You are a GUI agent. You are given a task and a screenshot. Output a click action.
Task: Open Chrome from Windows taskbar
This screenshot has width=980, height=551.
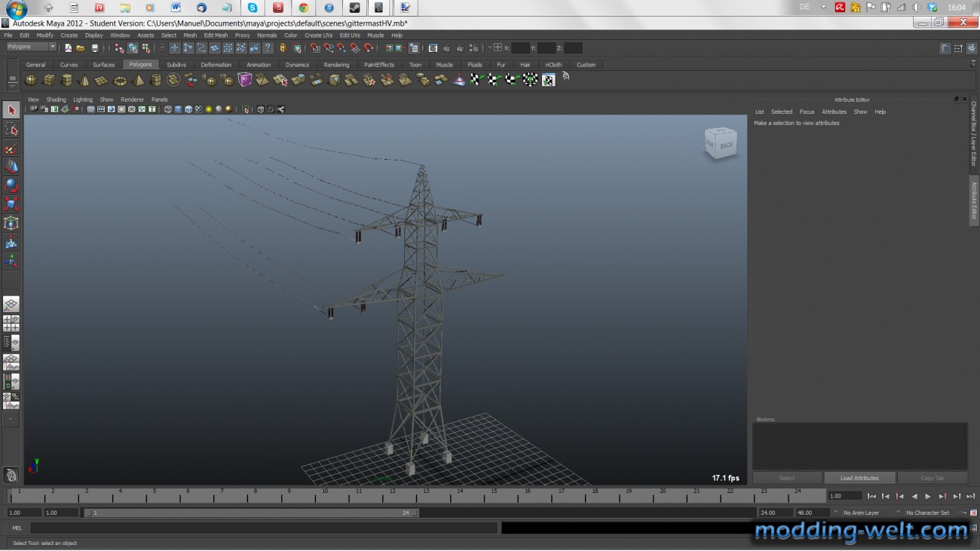pos(303,8)
